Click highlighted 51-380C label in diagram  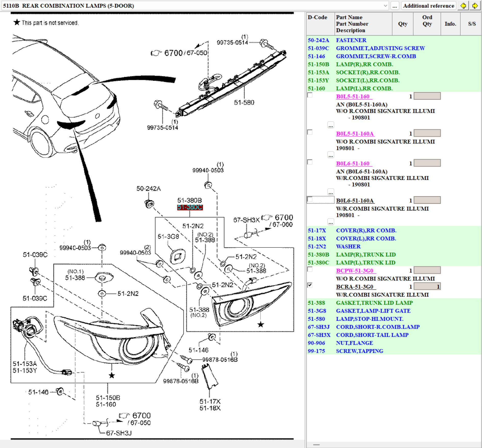(x=190, y=207)
